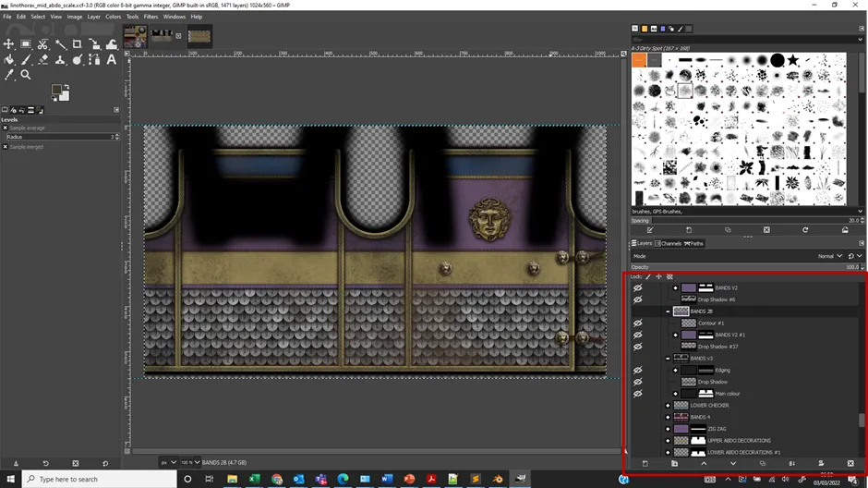Raise the selected layer one step
This screenshot has width=868, height=488.
[704, 464]
